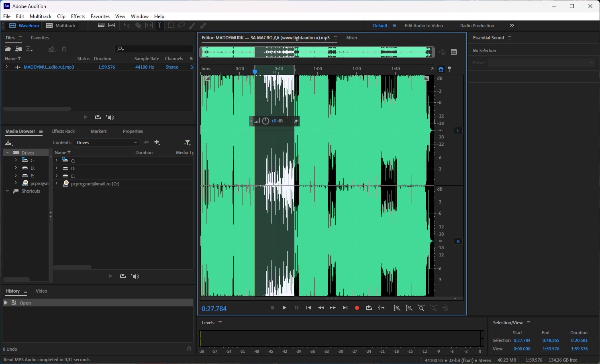
Task: Select the Edit Audio to Video workspace
Action: point(424,26)
